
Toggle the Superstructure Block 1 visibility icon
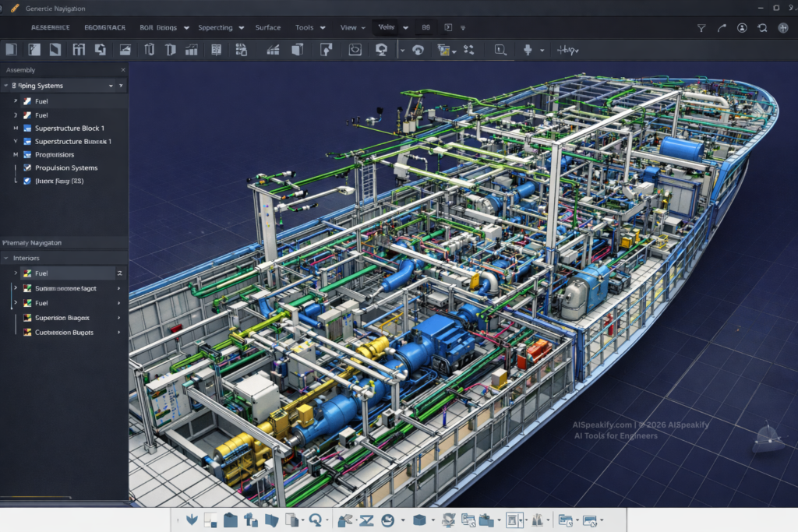28,128
